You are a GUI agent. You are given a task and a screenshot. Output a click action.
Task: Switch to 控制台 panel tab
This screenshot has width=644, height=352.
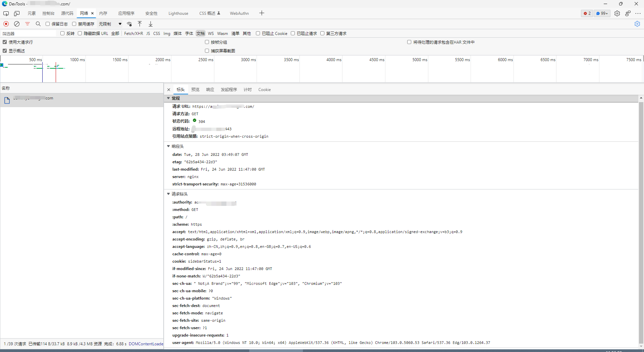coord(48,13)
